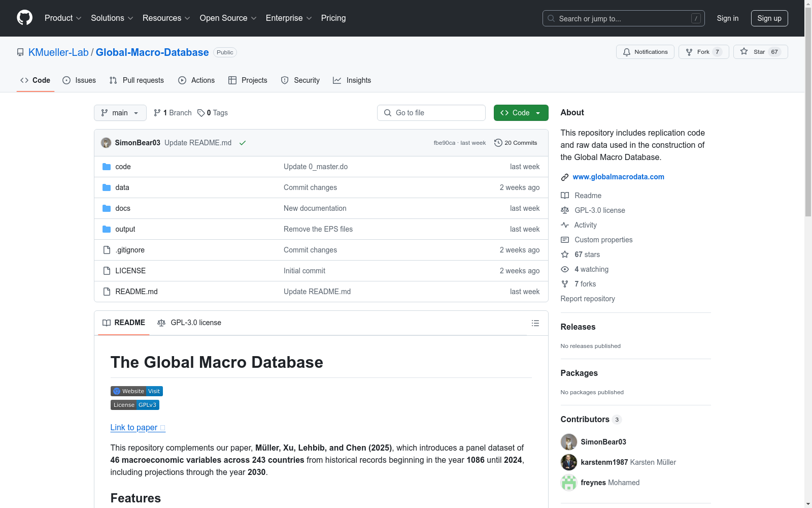
Task: Click Sign up button
Action: (769, 18)
